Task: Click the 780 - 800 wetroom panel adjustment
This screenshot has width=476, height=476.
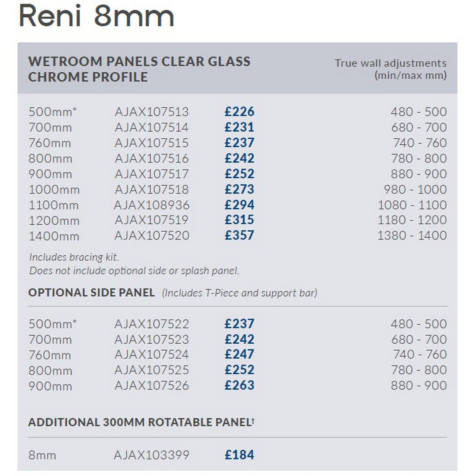Action: click(x=419, y=158)
